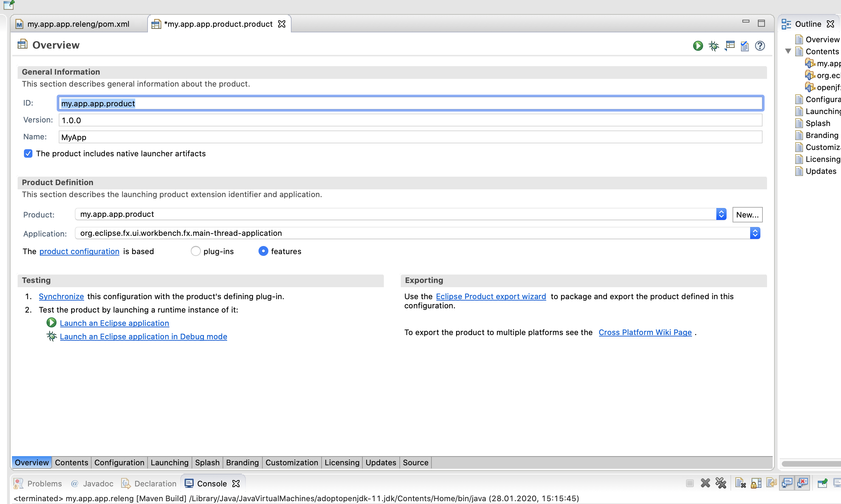Click the Export product icon in Overview toolbar
The width and height of the screenshot is (841, 504).
[x=729, y=46]
